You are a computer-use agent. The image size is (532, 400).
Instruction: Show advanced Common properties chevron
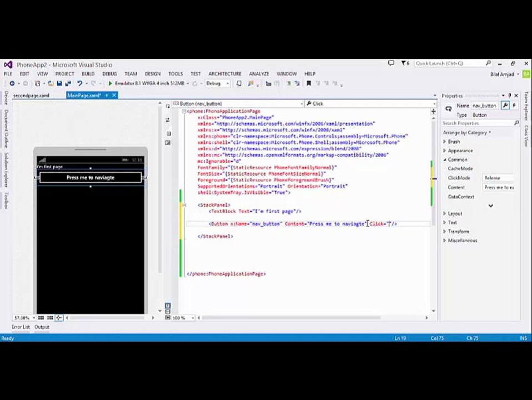[490, 206]
